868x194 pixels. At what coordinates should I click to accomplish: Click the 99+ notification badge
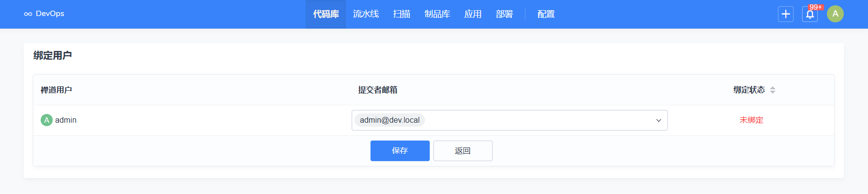816,7
